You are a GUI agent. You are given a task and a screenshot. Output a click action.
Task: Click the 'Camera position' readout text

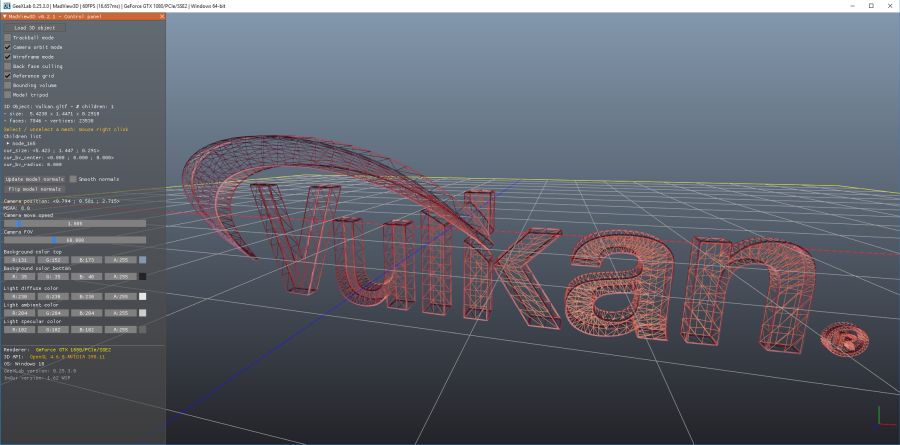61,202
